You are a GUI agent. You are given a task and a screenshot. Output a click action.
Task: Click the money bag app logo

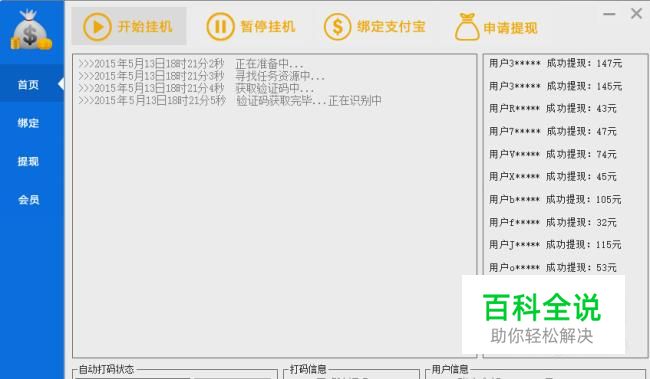31,30
